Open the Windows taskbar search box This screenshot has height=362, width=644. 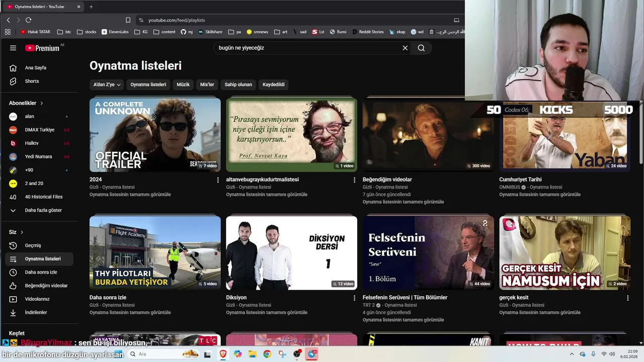pos(164,354)
